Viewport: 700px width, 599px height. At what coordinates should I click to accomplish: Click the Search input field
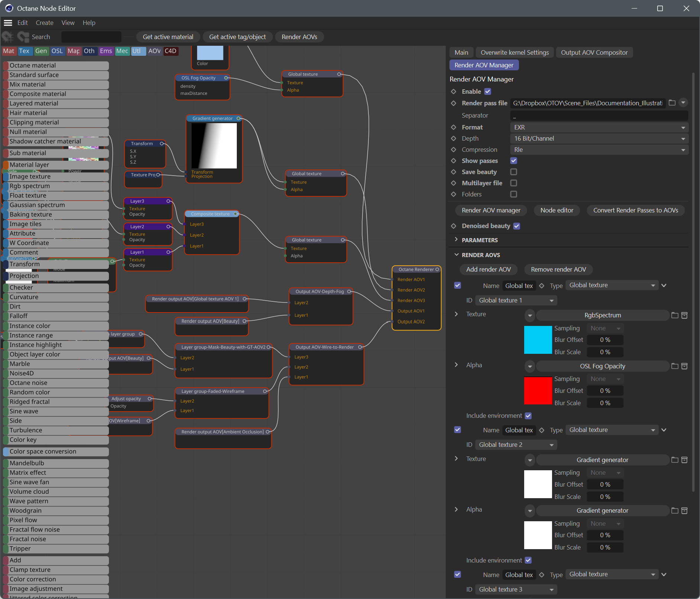click(x=91, y=37)
